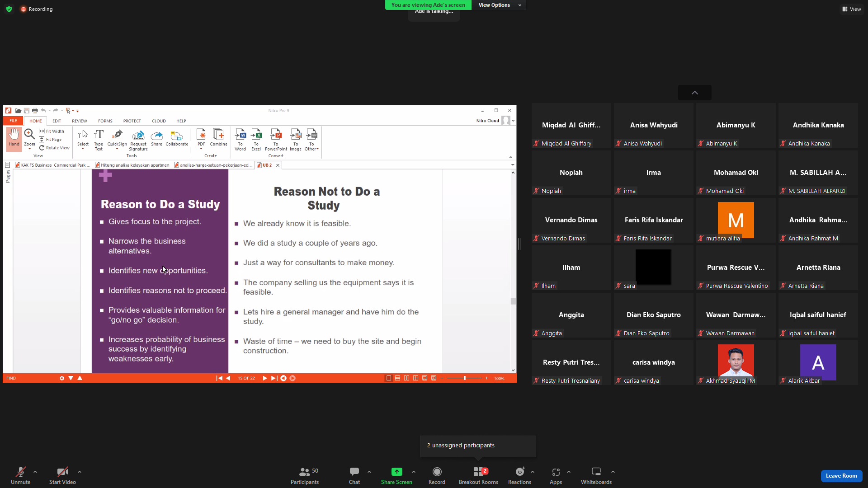The image size is (868, 488).
Task: Expand video options arrow beside Start Video
Action: (x=80, y=472)
